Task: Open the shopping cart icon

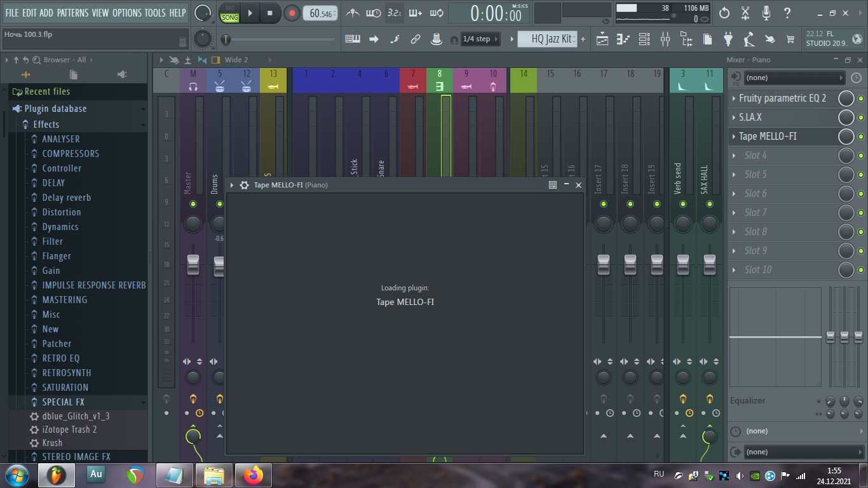Action: pyautogui.click(x=790, y=39)
